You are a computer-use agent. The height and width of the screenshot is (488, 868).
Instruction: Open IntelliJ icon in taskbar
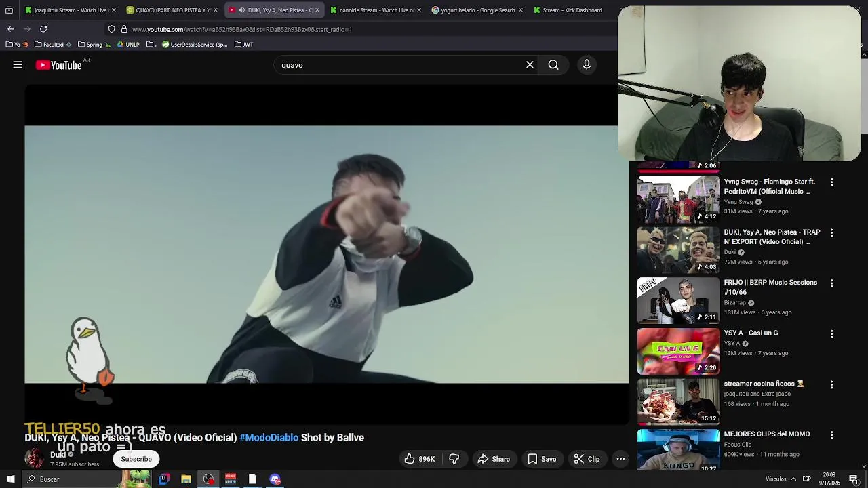(x=163, y=479)
